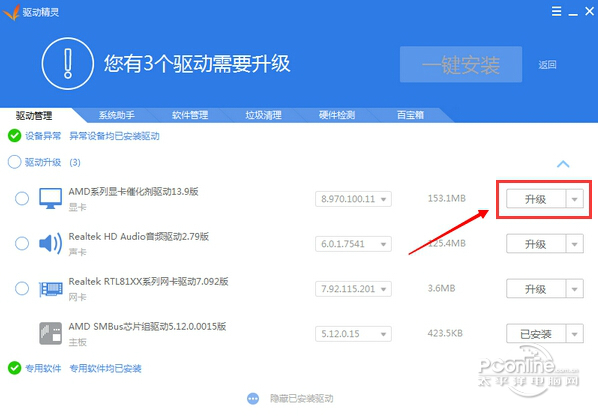
Task: Close the 驱动精灵 window
Action: point(589,11)
